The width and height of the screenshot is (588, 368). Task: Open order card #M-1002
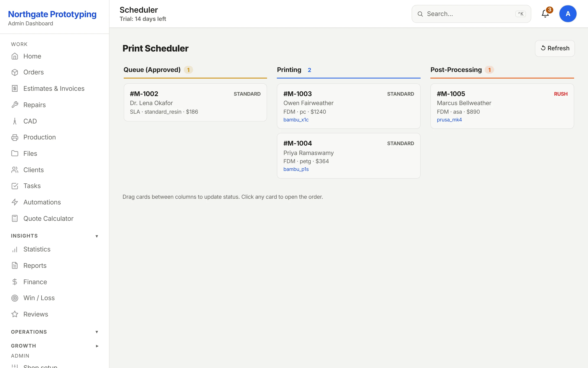point(195,102)
